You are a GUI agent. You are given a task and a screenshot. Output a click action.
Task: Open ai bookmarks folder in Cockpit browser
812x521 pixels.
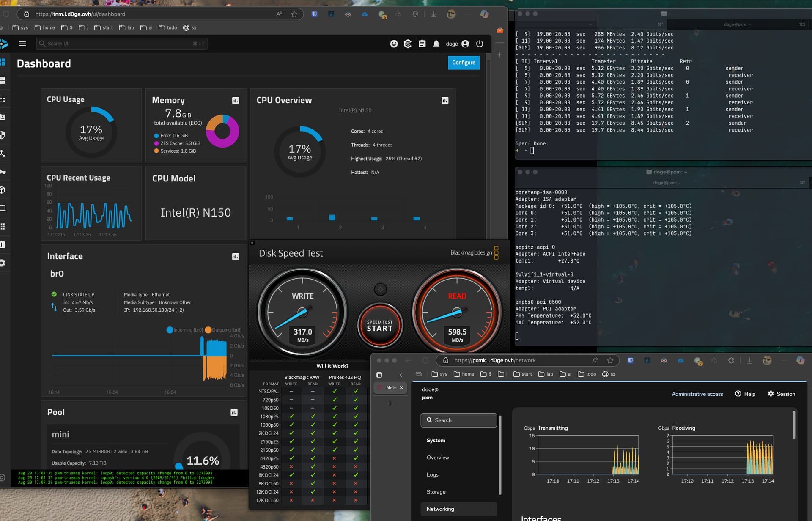tap(566, 374)
